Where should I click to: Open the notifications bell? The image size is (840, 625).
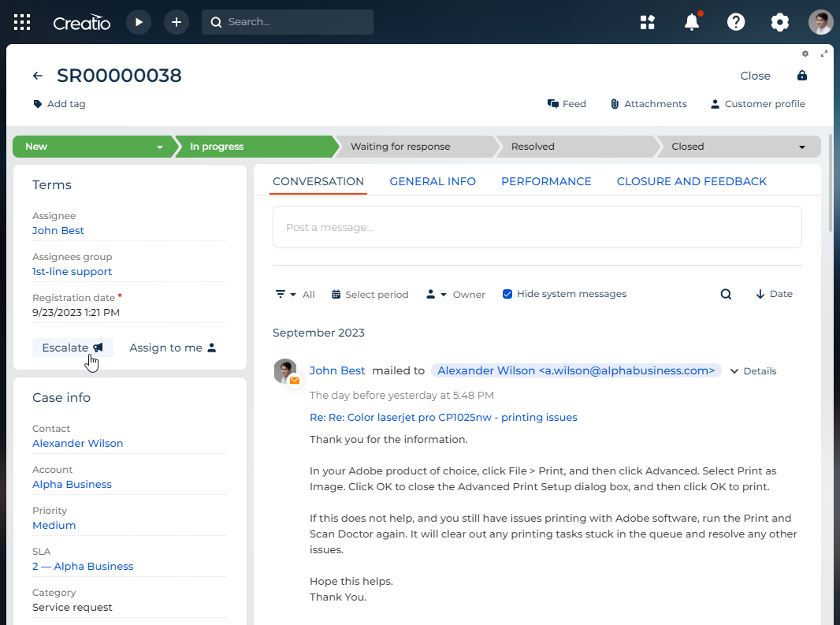click(692, 22)
